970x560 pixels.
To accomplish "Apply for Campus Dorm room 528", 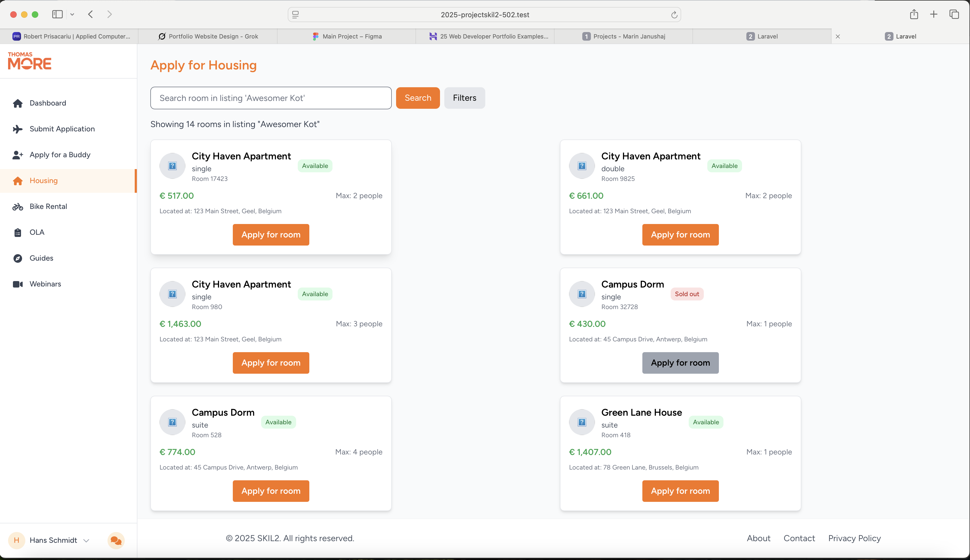I will point(271,491).
